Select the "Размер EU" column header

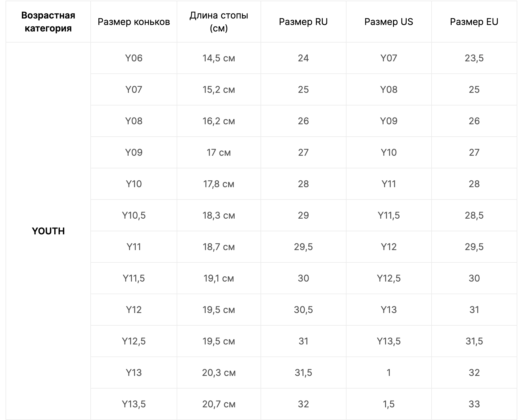pyautogui.click(x=474, y=22)
